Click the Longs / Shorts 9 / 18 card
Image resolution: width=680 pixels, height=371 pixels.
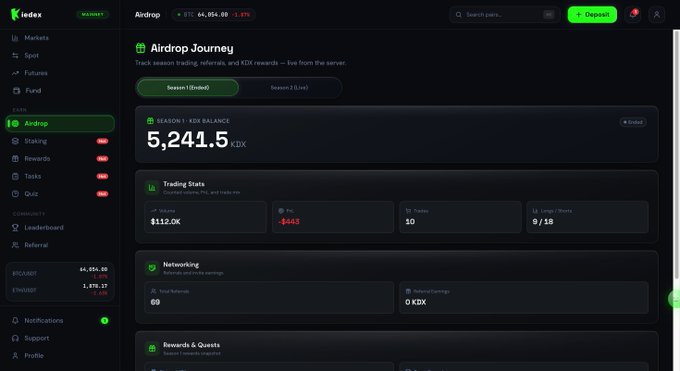[588, 217]
